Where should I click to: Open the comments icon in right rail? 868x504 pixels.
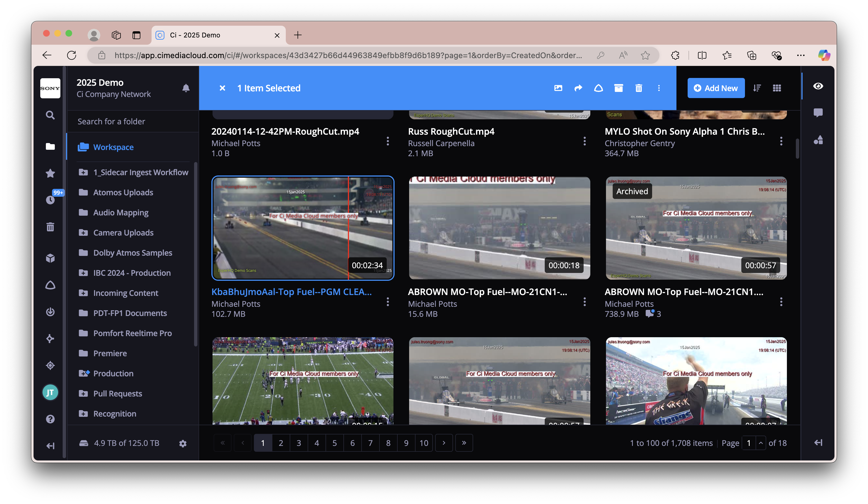(818, 113)
